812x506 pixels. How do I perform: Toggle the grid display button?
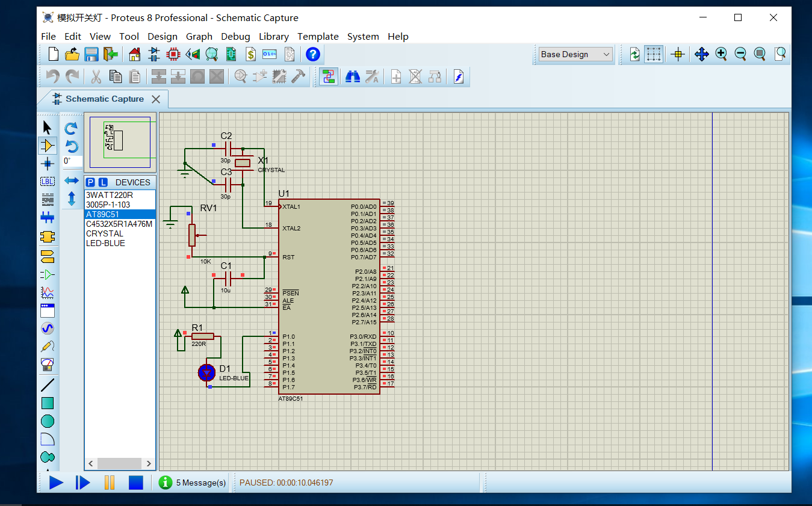pos(654,54)
